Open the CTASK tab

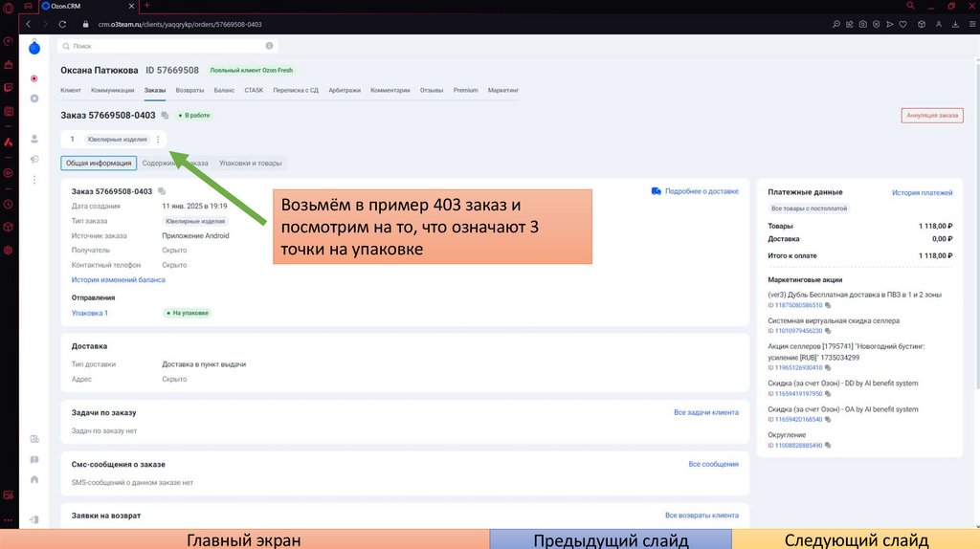[x=254, y=91]
